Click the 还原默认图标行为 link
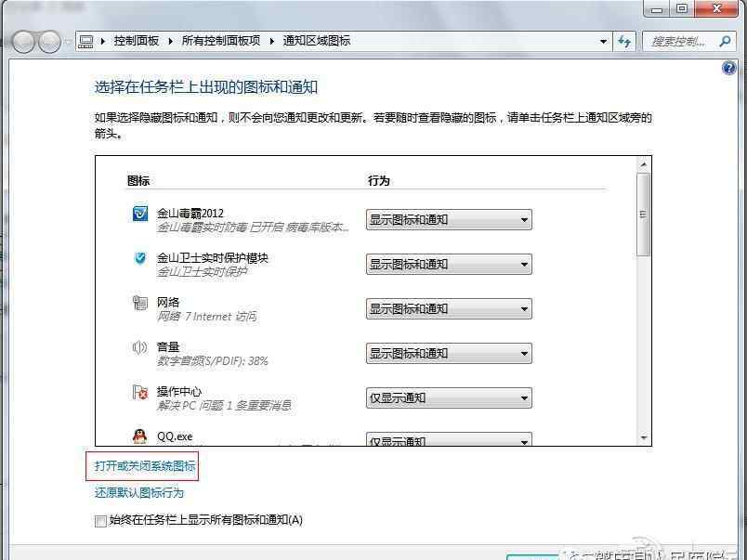 (139, 492)
